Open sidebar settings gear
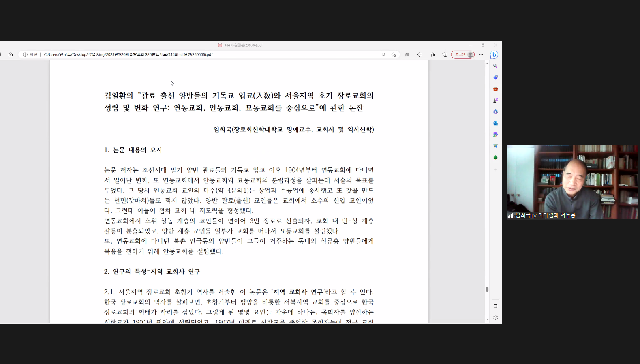This screenshot has width=640, height=364. click(495, 317)
